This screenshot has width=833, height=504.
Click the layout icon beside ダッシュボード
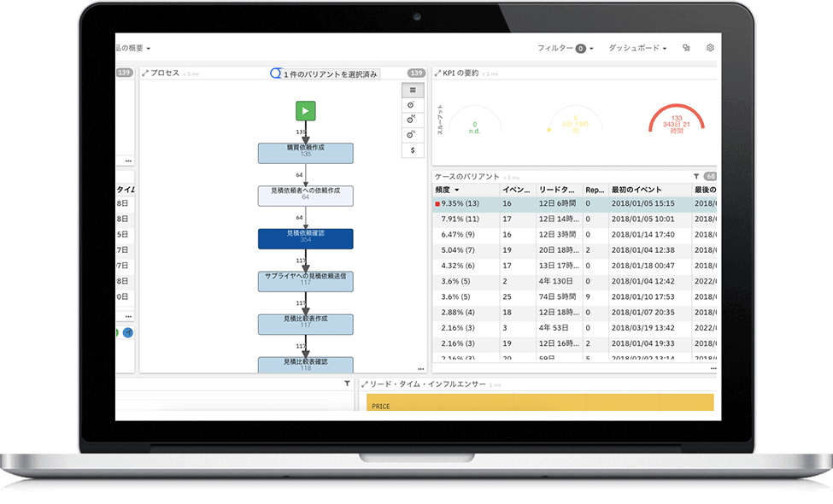686,48
